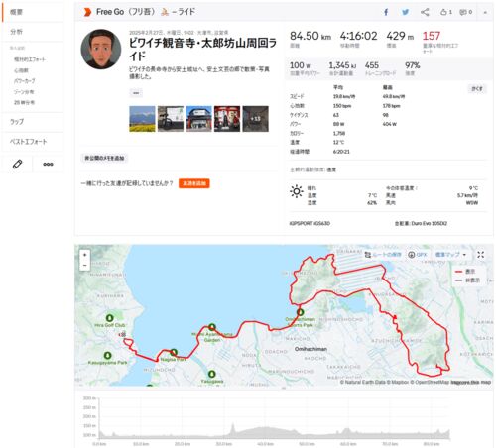Enter fullscreen map view
This screenshot has height=448, width=496.
(x=480, y=255)
